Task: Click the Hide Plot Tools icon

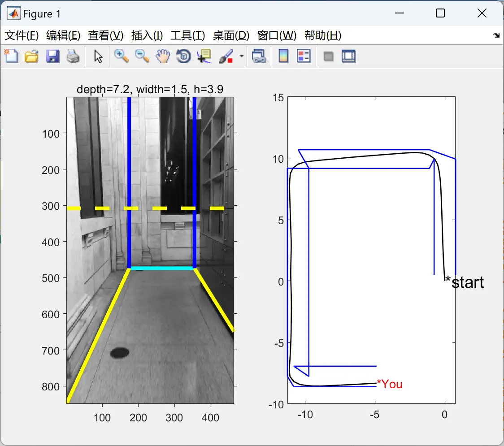Action: pyautogui.click(x=329, y=56)
